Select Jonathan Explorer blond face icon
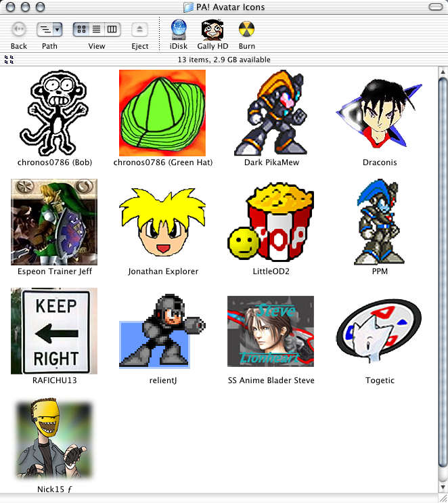This screenshot has height=503, width=448. (x=162, y=222)
